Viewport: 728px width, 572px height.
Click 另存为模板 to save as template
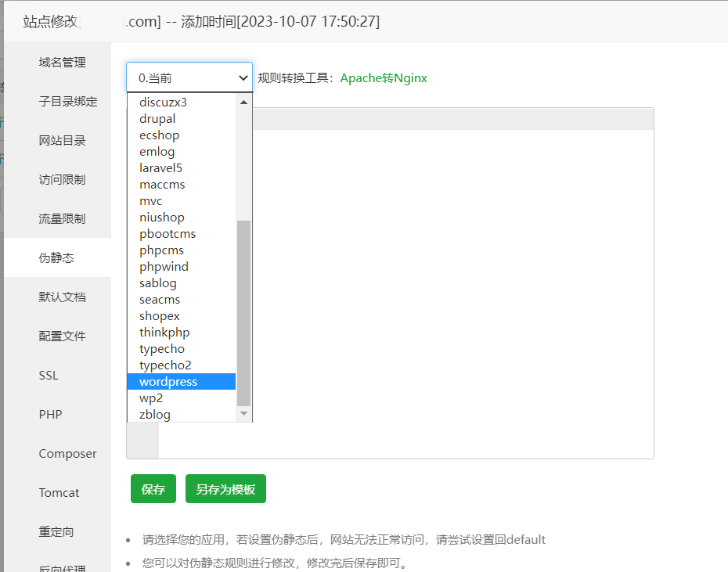coord(225,489)
